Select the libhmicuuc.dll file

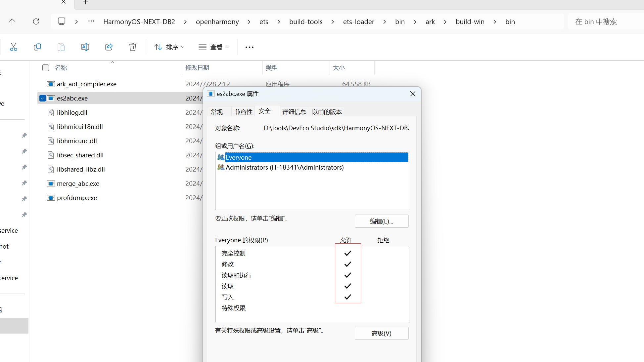[x=77, y=141]
